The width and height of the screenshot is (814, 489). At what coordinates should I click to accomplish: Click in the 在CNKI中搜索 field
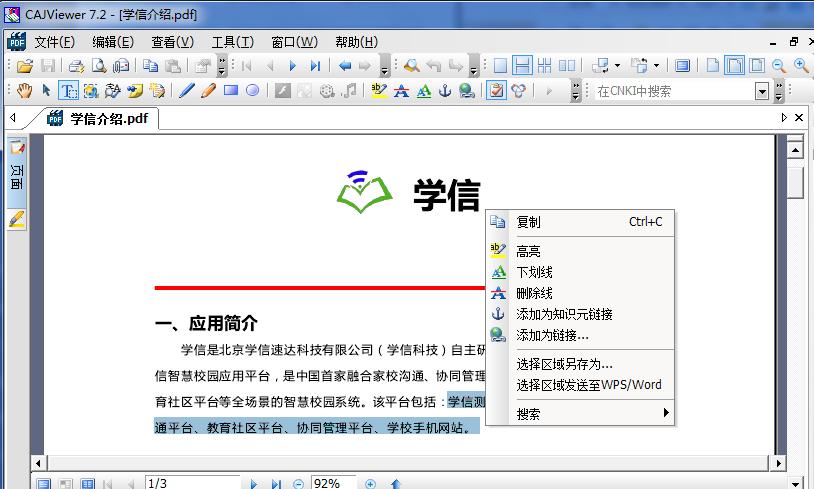click(674, 92)
